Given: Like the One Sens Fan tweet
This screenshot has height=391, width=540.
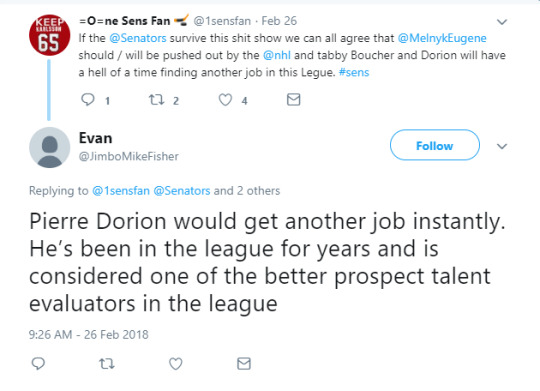Looking at the screenshot, I should (x=225, y=100).
